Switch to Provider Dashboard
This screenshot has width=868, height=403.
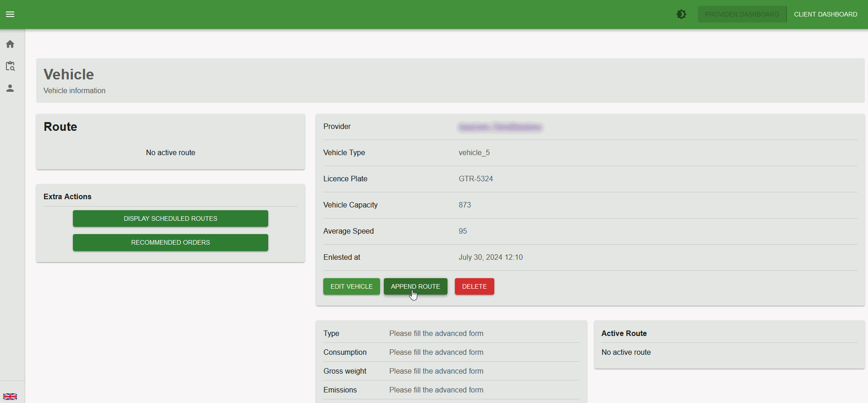(741, 14)
